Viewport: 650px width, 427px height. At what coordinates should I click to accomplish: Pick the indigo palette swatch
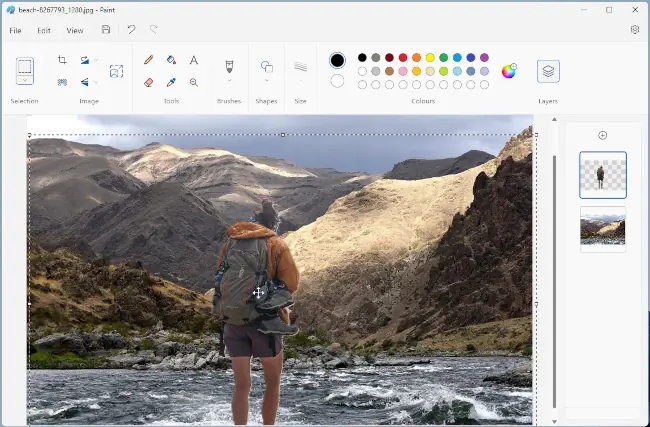tap(471, 58)
